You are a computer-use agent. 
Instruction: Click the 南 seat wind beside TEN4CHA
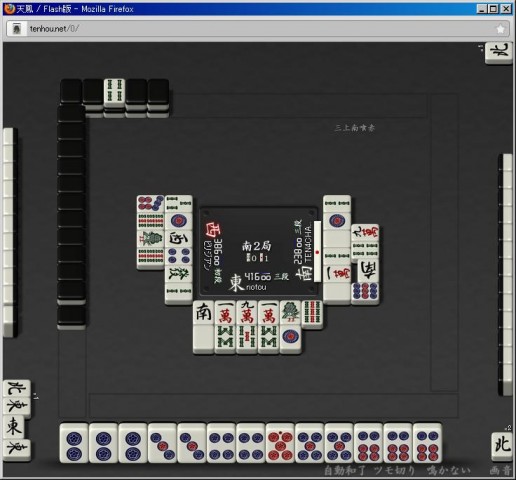(304, 273)
